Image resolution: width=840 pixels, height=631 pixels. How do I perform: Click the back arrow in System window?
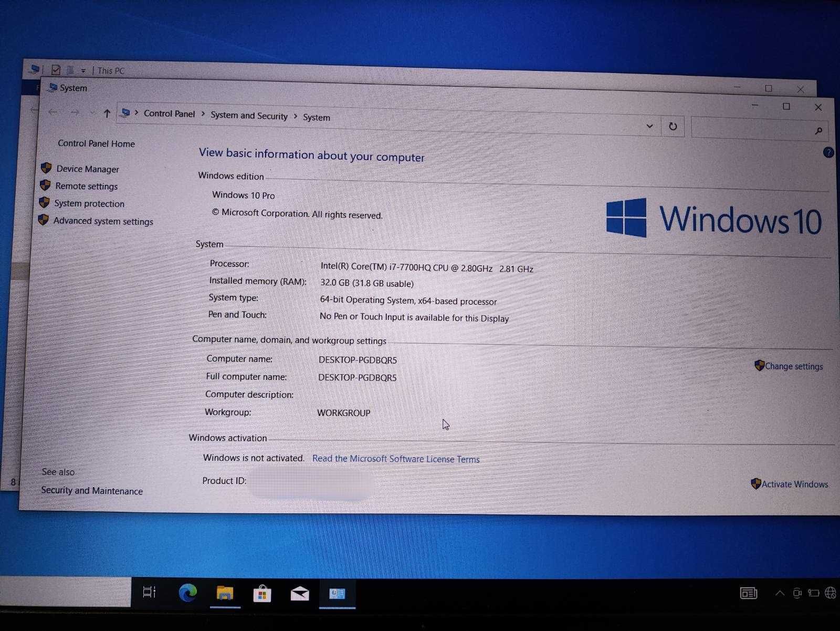coord(52,111)
